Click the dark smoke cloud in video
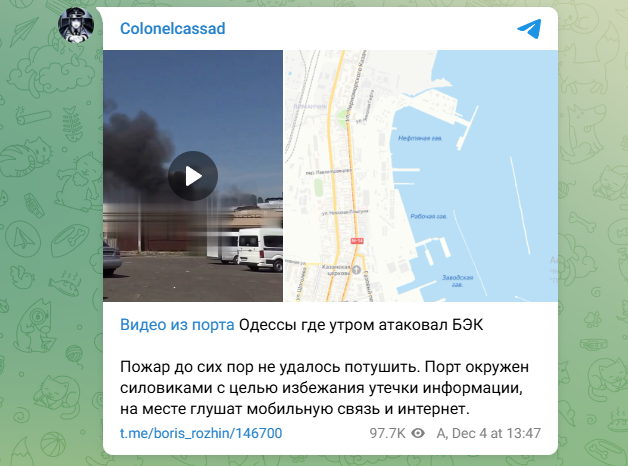Screen dimensions: 628x466 (x=138, y=154)
